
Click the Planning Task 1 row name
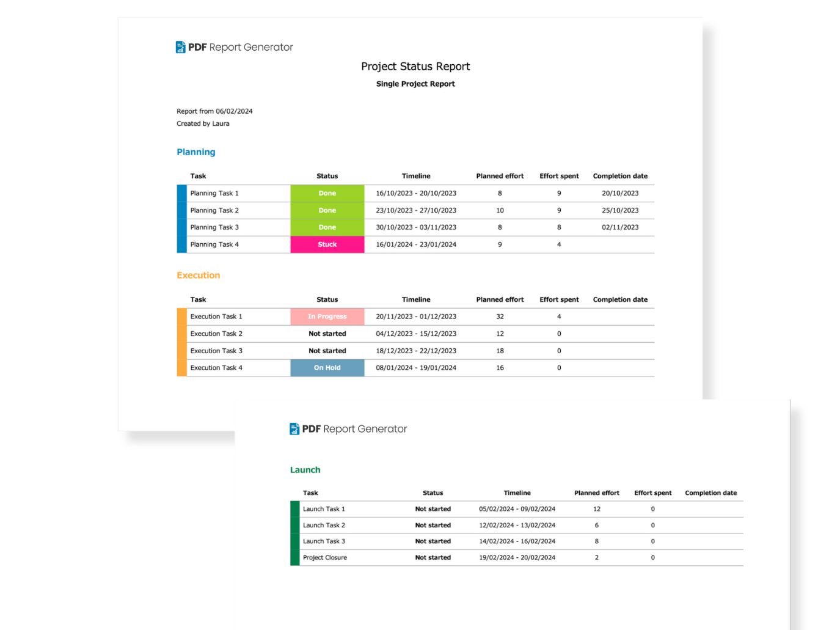point(214,193)
